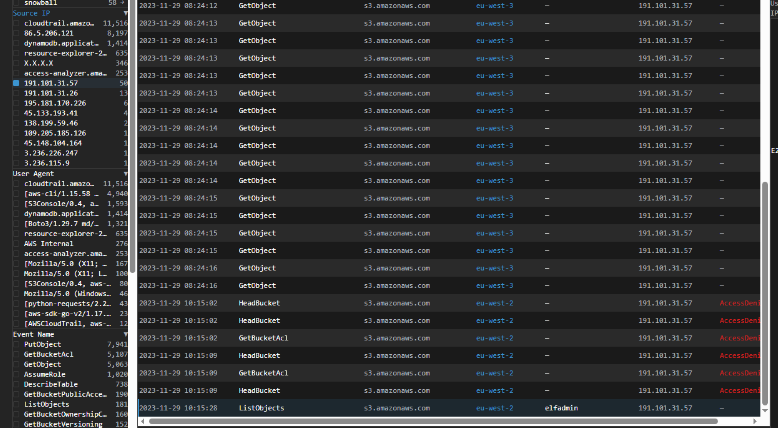Screen dimensions: 778x428
Task: Check ListObjects in Event Name filters
Action: [16, 404]
